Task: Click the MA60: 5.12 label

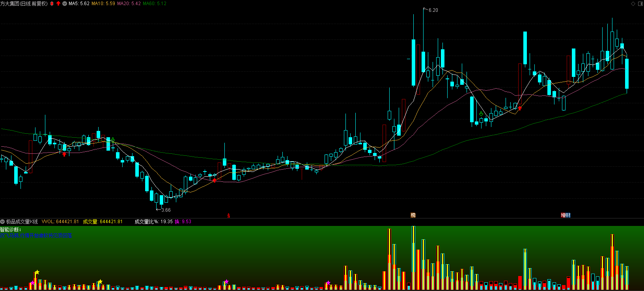Action: tap(155, 4)
